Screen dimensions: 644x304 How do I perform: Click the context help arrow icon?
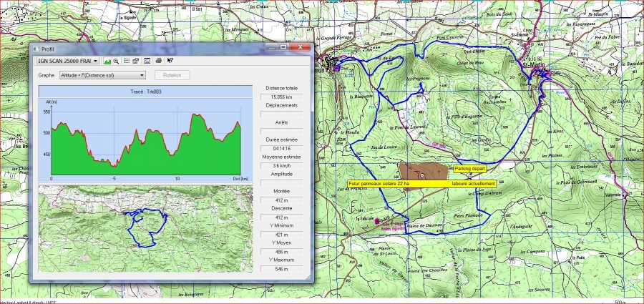click(x=170, y=61)
